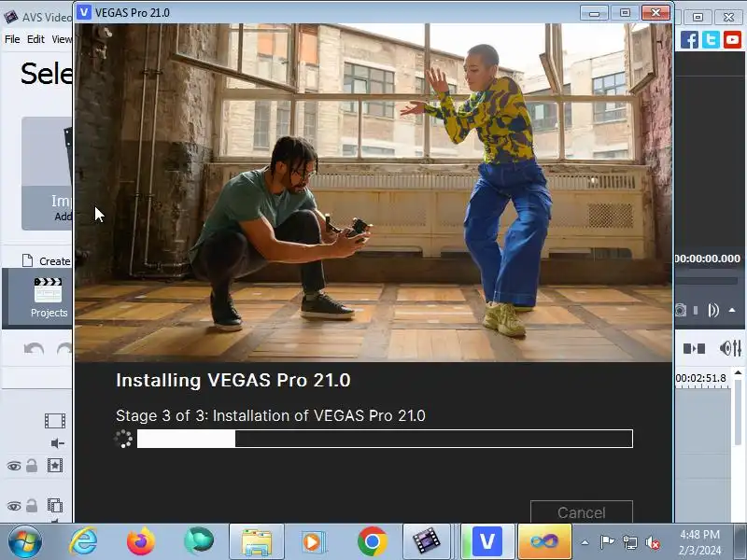Open the infinity logo taskbar app
This screenshot has height=560, width=747.
point(544,542)
